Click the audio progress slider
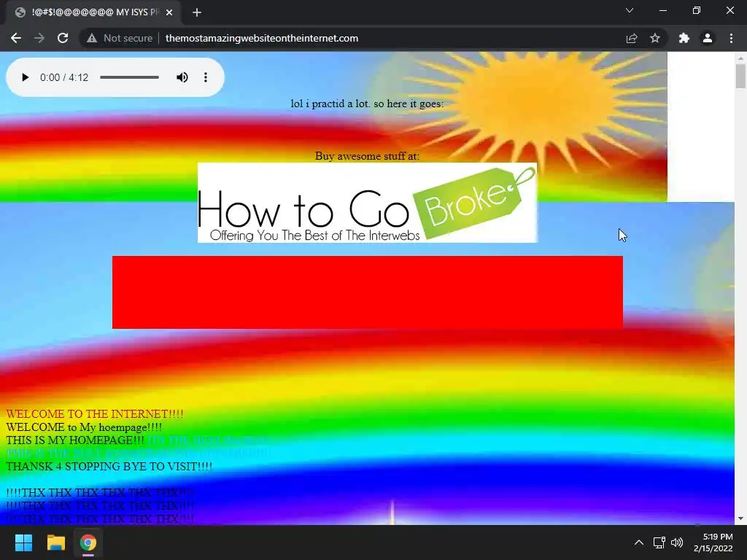This screenshot has height=560, width=747. [x=130, y=77]
